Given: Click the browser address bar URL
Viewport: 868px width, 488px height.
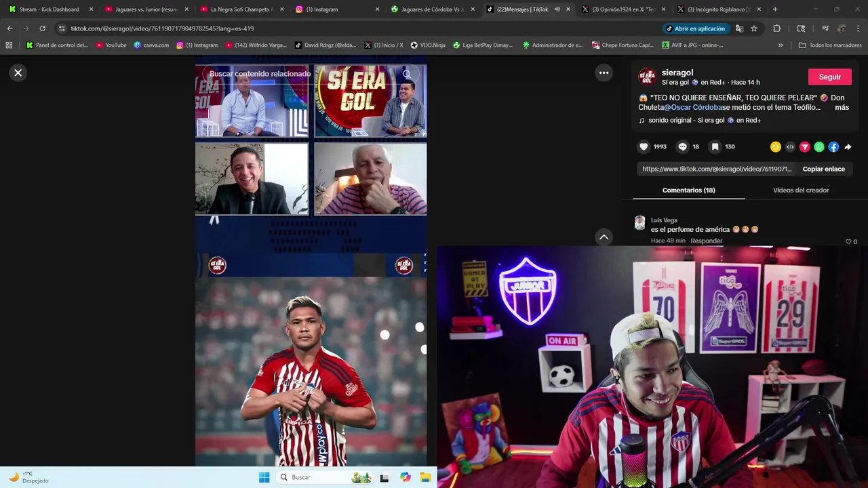Looking at the screenshot, I should pyautogui.click(x=162, y=28).
